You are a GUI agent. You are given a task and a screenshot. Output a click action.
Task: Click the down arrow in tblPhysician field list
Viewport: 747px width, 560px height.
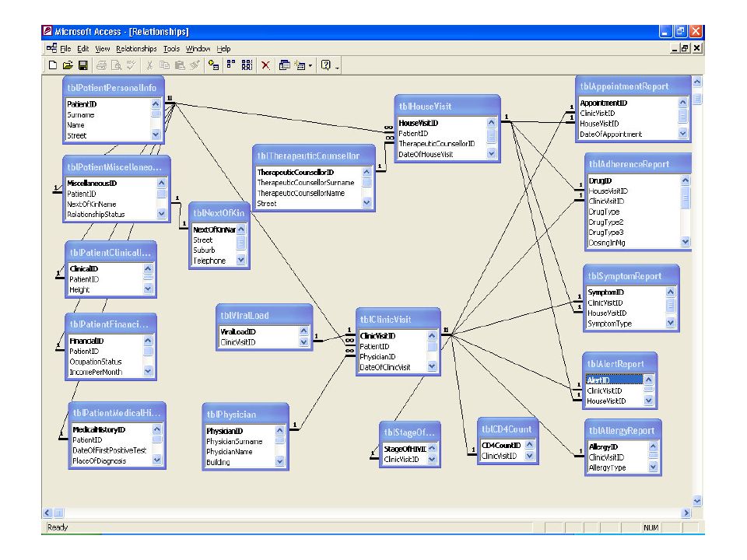279,461
